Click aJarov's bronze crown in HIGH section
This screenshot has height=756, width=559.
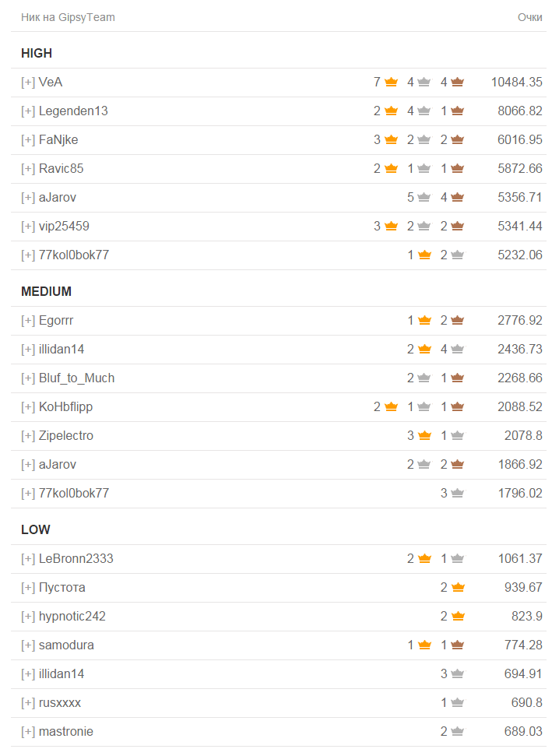[x=457, y=197]
